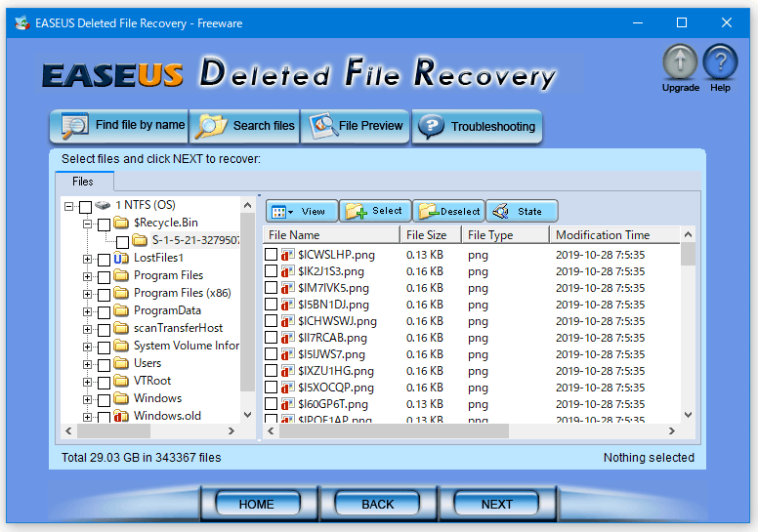758x532 pixels.
Task: Click file icon of $I5IJWS7.png
Action: point(288,354)
